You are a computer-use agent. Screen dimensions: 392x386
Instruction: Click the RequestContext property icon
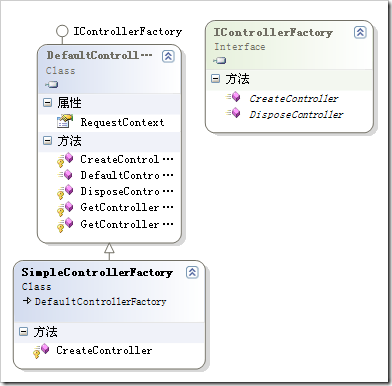click(x=65, y=121)
